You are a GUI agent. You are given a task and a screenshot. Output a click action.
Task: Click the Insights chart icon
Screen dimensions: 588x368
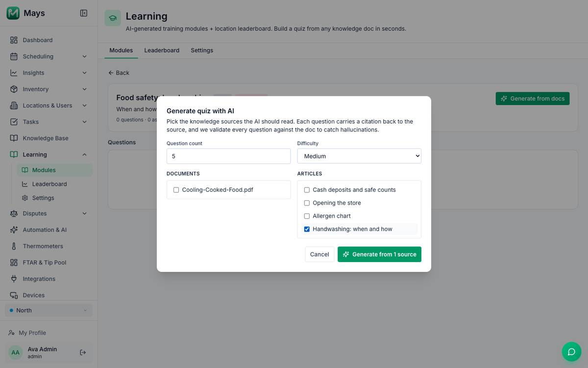tap(14, 73)
